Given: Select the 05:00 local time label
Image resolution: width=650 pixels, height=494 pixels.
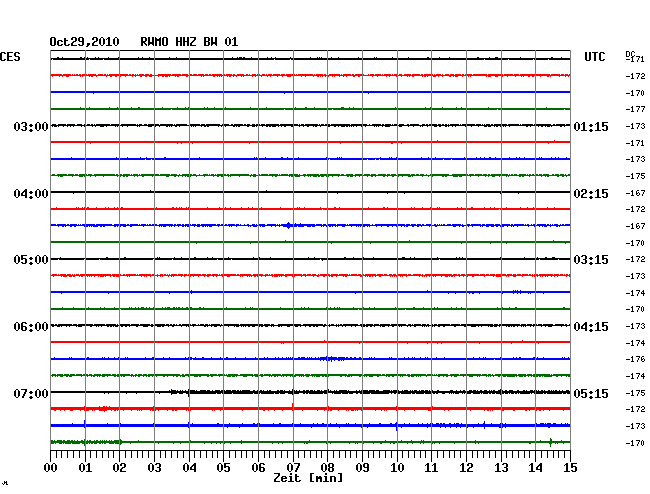Looking at the screenshot, I should pos(31,260).
